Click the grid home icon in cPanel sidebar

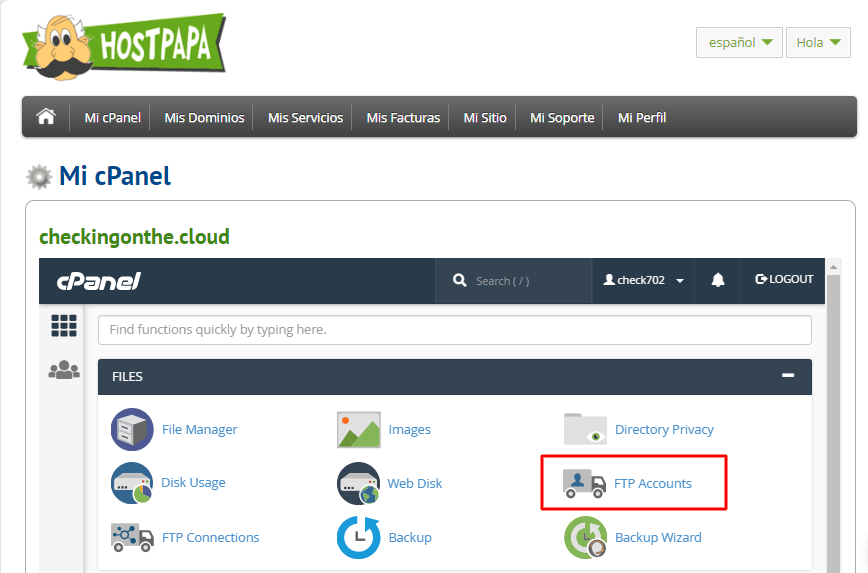tap(64, 326)
